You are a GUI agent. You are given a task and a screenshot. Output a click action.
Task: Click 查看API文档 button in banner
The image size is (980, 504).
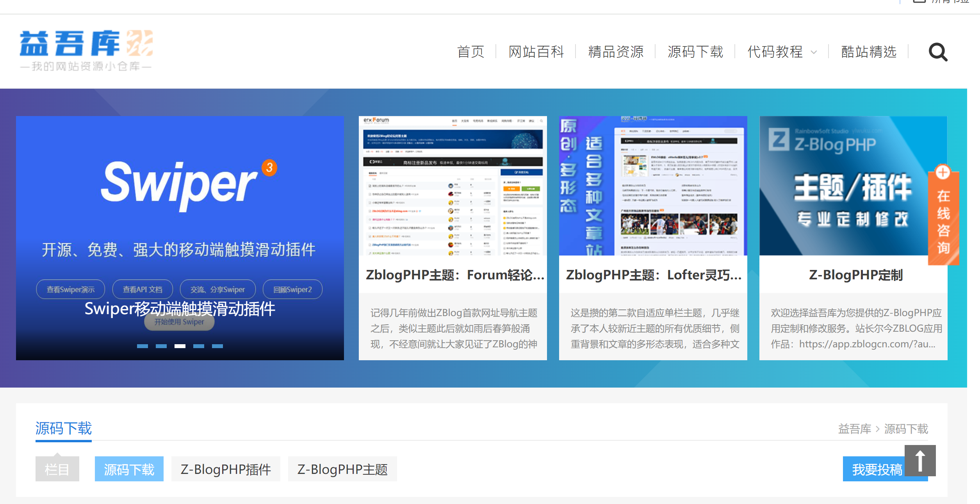pos(143,290)
